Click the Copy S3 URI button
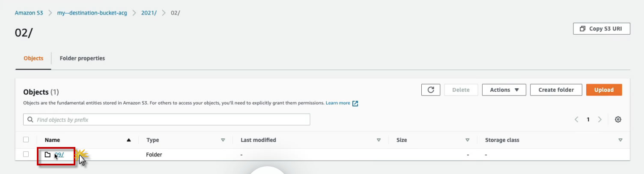This screenshot has height=174, width=644. click(x=601, y=29)
